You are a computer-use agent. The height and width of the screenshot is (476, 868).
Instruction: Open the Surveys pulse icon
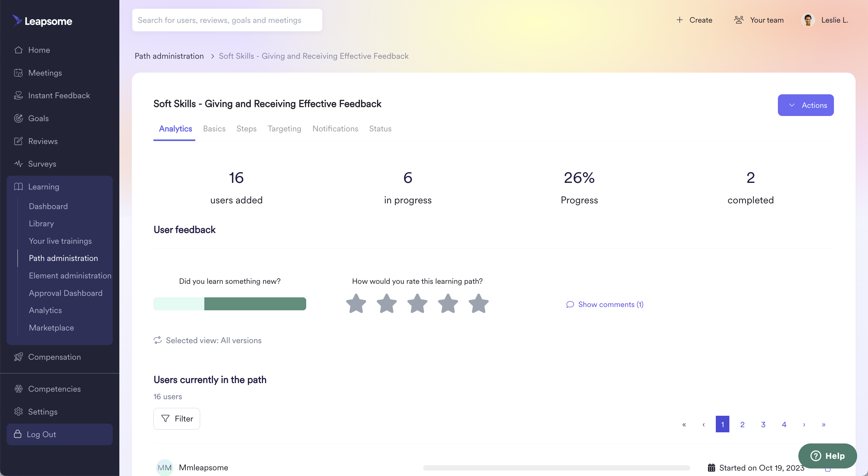[x=18, y=164]
